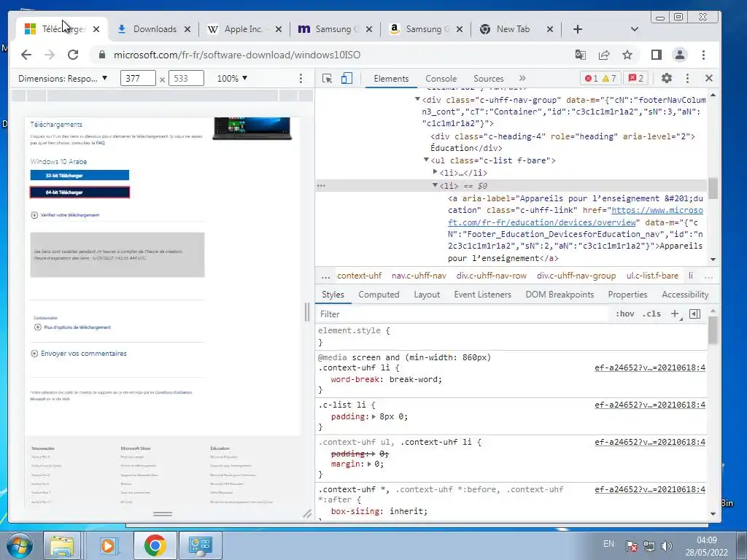The height and width of the screenshot is (560, 747).
Task: Focus the styles Filter field
Action: coord(462,314)
